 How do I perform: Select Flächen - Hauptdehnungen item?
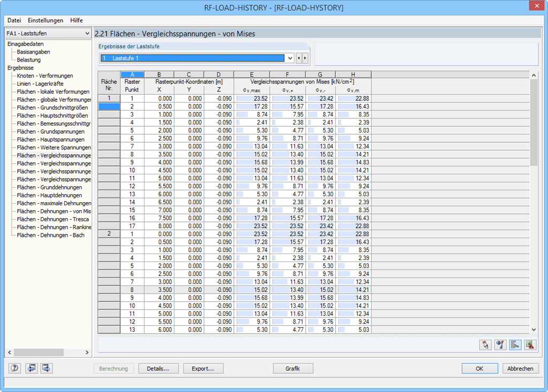pos(49,195)
